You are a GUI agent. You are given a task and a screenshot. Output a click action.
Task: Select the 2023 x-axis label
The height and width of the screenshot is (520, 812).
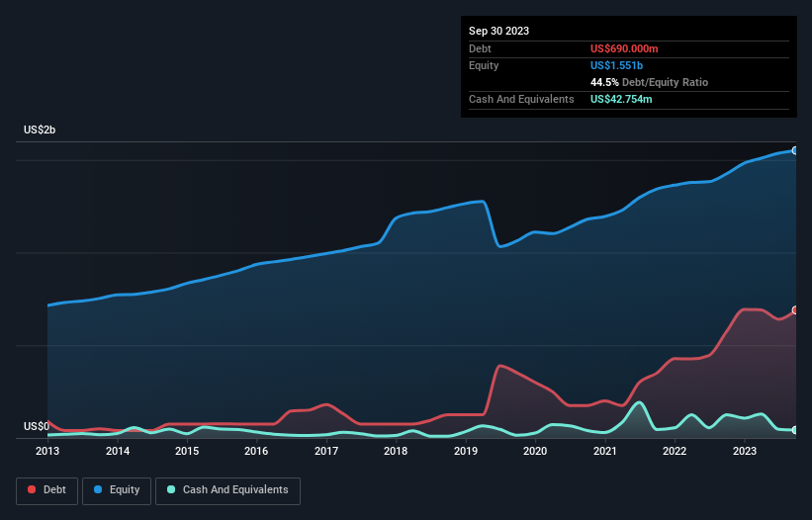coord(744,452)
